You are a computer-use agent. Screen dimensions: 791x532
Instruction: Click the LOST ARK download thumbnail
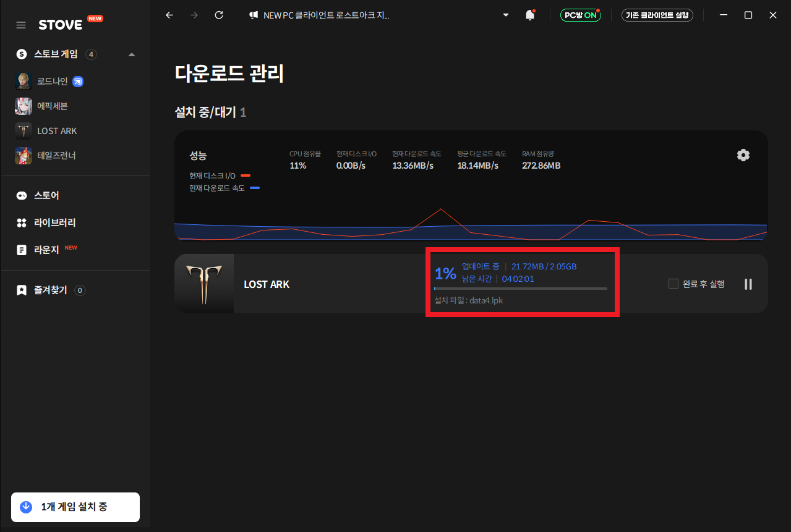[204, 284]
